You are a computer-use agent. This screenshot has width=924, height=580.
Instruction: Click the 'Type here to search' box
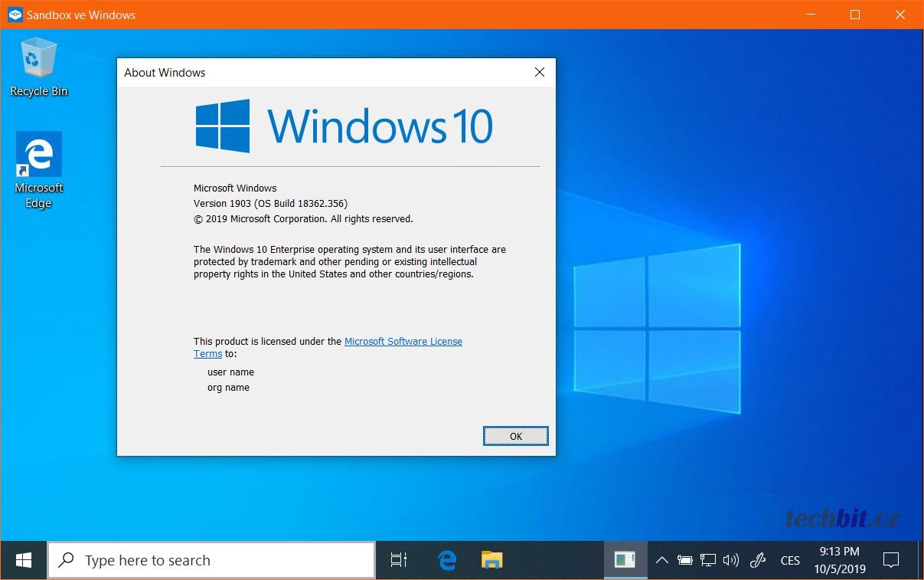pos(212,560)
